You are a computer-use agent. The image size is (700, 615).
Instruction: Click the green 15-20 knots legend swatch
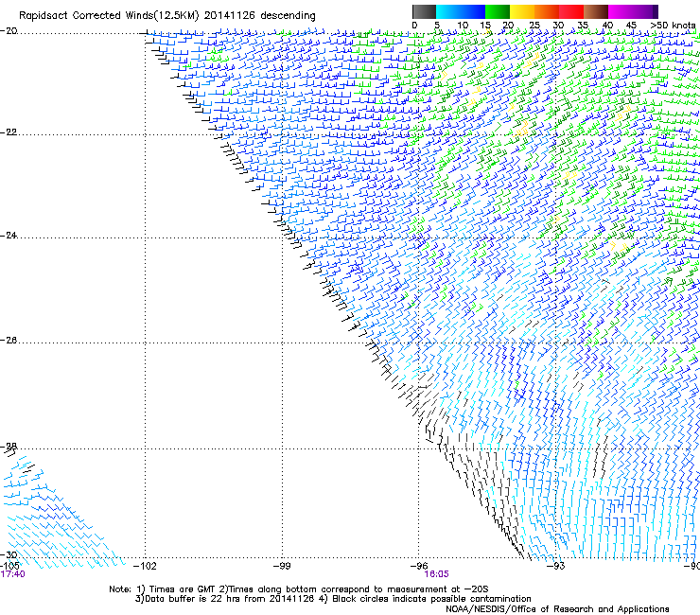[498, 11]
